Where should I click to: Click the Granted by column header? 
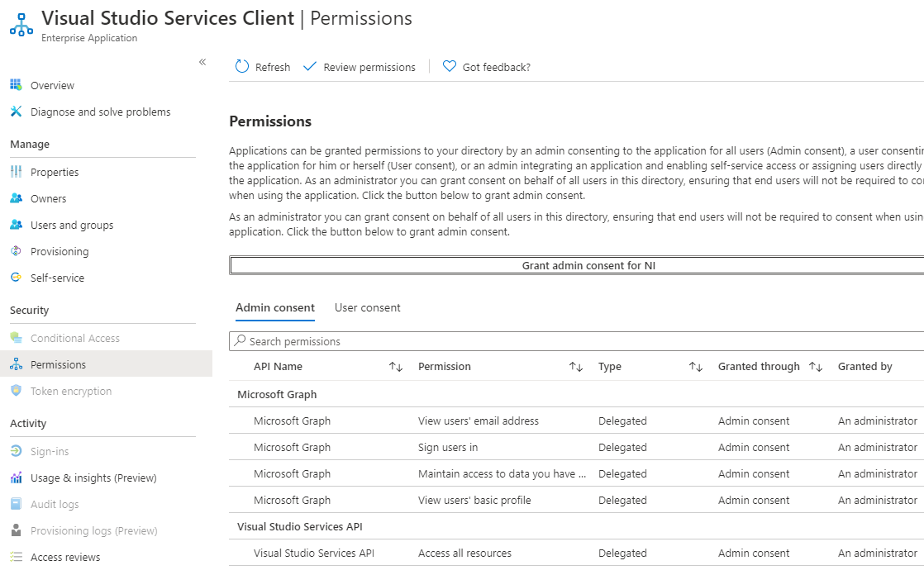pyautogui.click(x=865, y=367)
